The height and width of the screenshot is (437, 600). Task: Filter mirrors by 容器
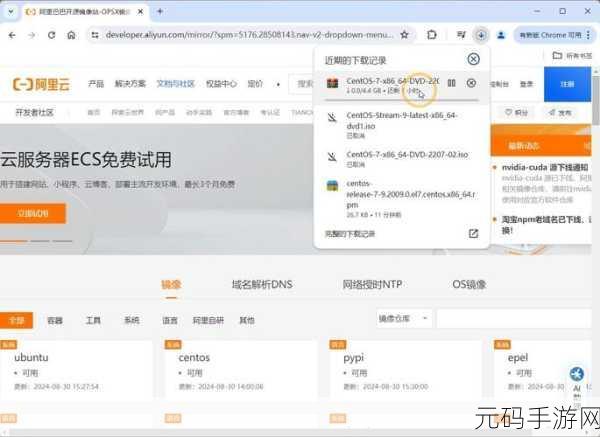55,320
